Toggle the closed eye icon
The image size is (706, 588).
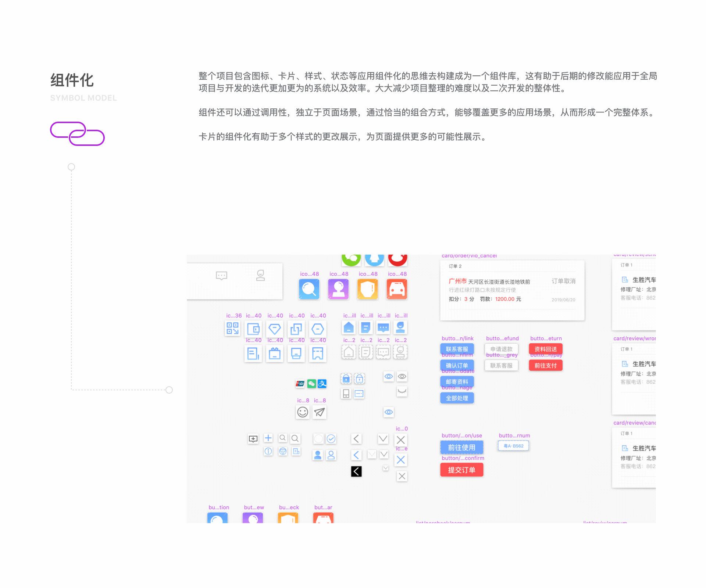click(x=402, y=392)
